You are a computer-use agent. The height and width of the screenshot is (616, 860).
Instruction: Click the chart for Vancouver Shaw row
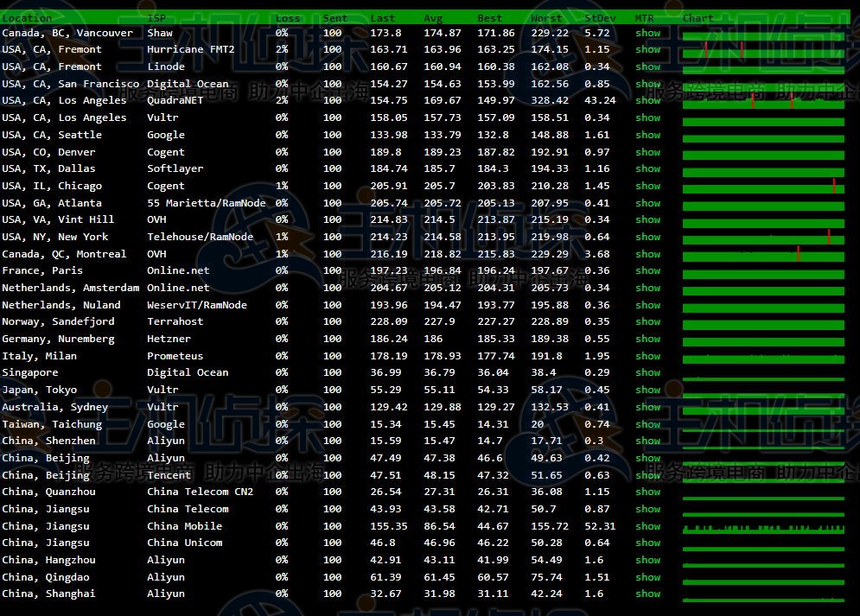coord(763,34)
